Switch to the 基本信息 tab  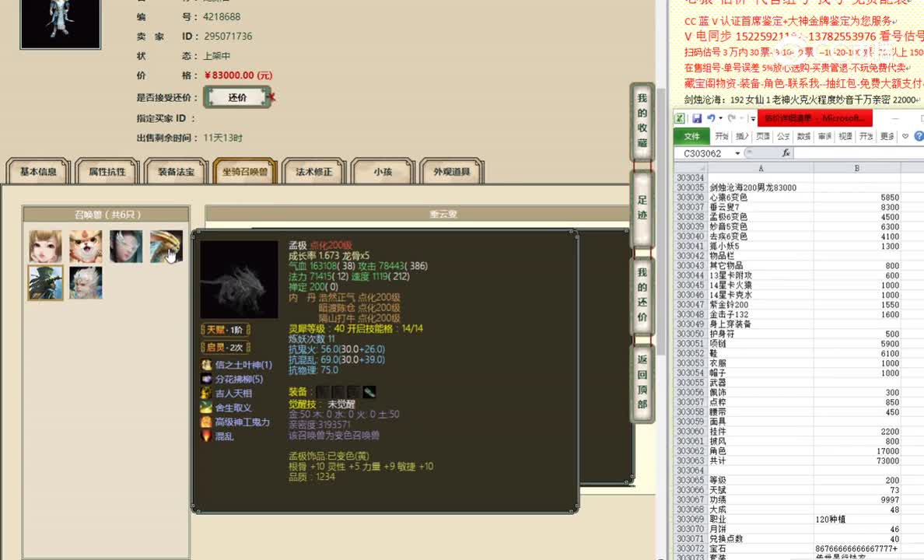(x=37, y=170)
